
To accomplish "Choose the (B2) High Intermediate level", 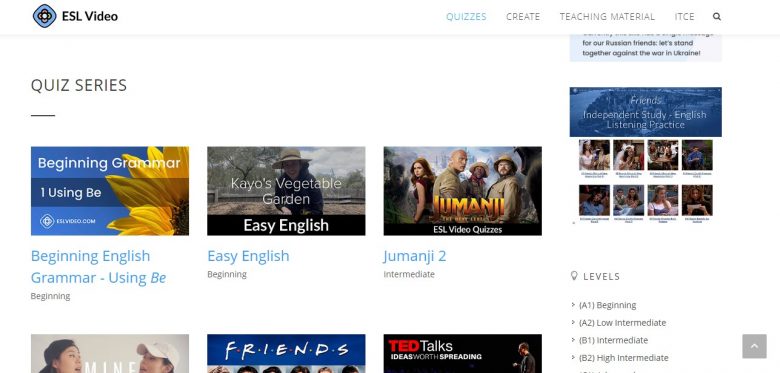I will (x=623, y=358).
